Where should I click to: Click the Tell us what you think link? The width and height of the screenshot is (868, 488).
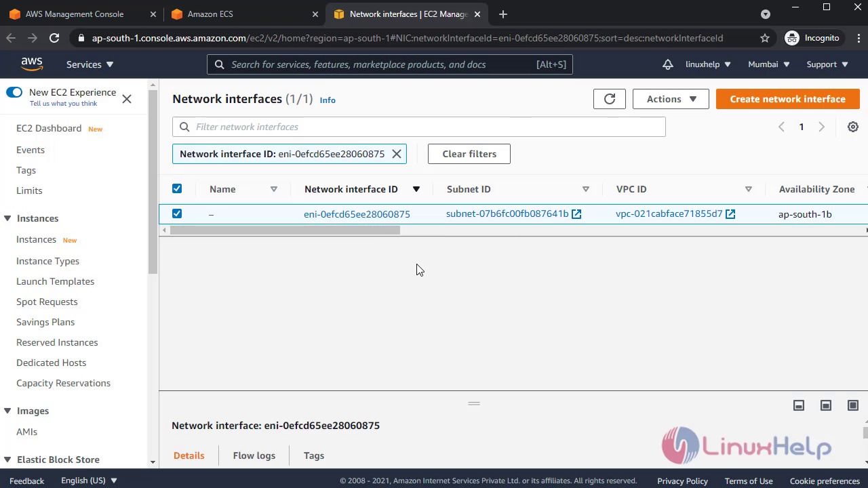(x=63, y=104)
